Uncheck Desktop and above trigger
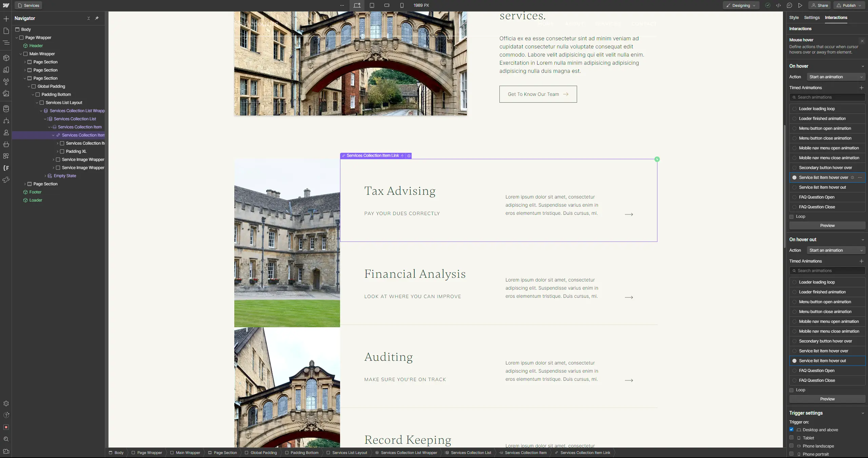The height and width of the screenshot is (458, 868). tap(791, 430)
